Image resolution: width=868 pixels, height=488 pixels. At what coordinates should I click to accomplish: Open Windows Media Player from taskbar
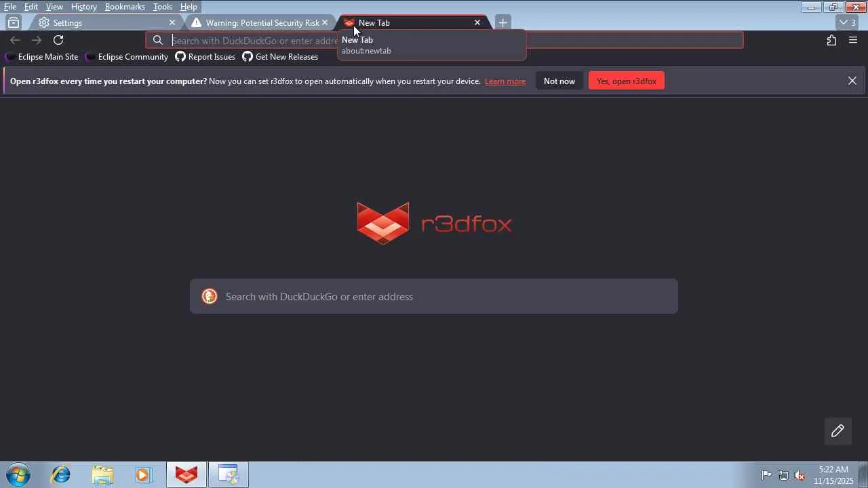(x=144, y=474)
